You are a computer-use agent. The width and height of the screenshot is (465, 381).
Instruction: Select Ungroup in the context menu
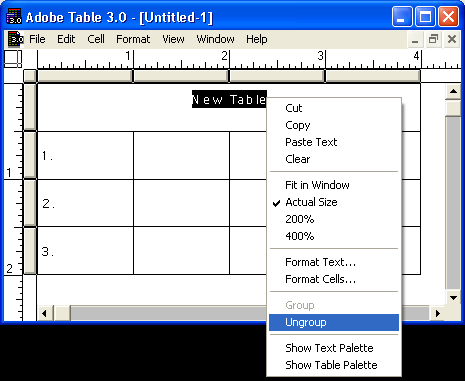[x=334, y=322]
